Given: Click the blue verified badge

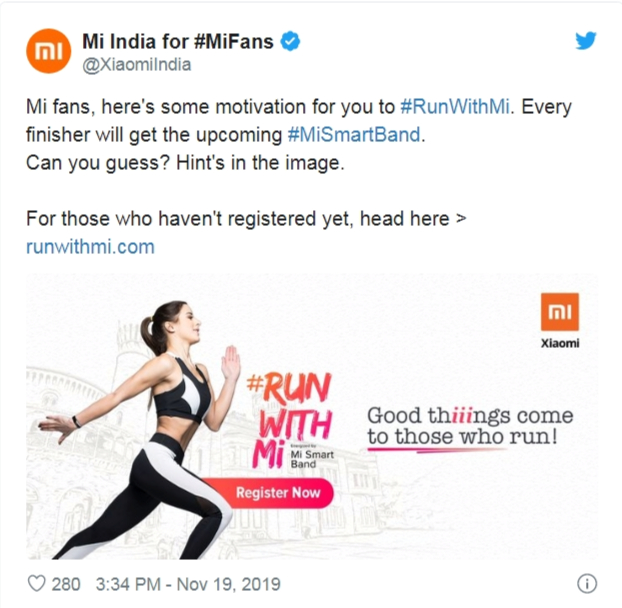Looking at the screenshot, I should click(x=290, y=42).
